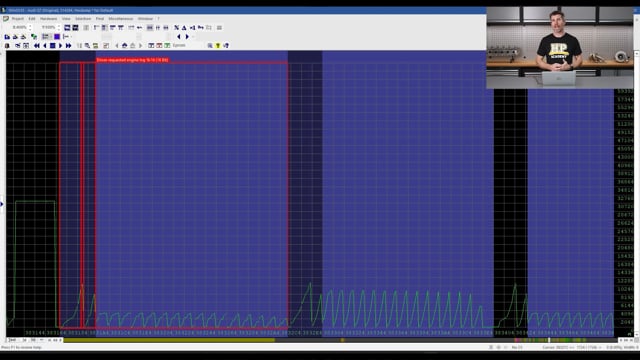
Task: Open the Hardware menu
Action: point(49,19)
